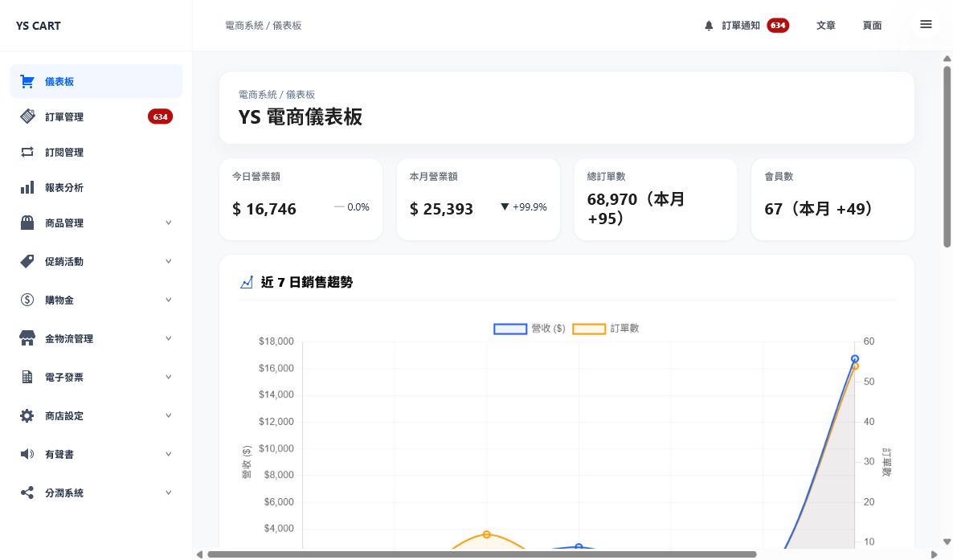
Task: Toggle the 訂單數 legend series
Action: coord(606,329)
